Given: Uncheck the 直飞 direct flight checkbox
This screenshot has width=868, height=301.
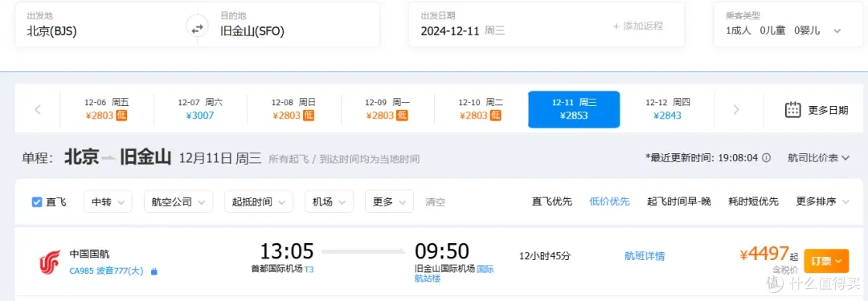Looking at the screenshot, I should [37, 202].
